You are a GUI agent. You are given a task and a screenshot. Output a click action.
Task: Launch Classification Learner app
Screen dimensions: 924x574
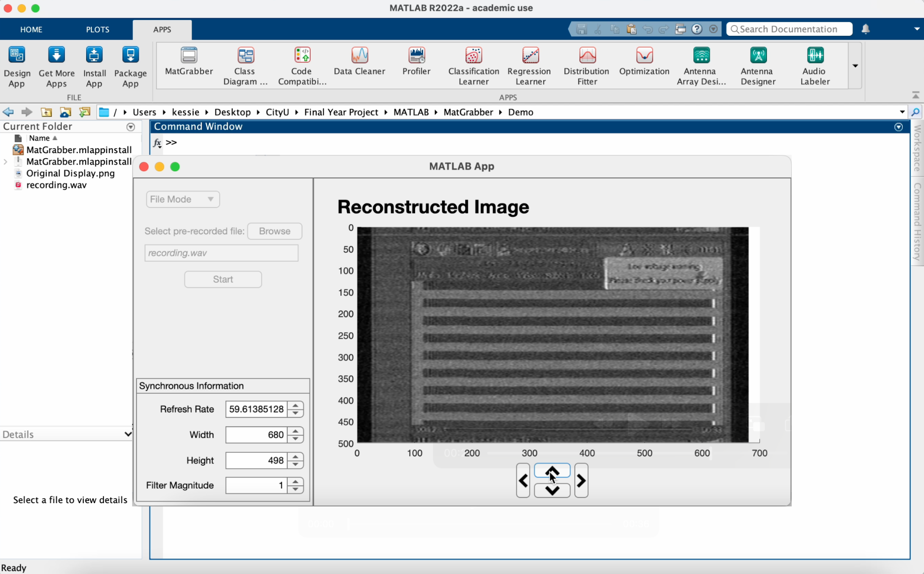coord(473,66)
